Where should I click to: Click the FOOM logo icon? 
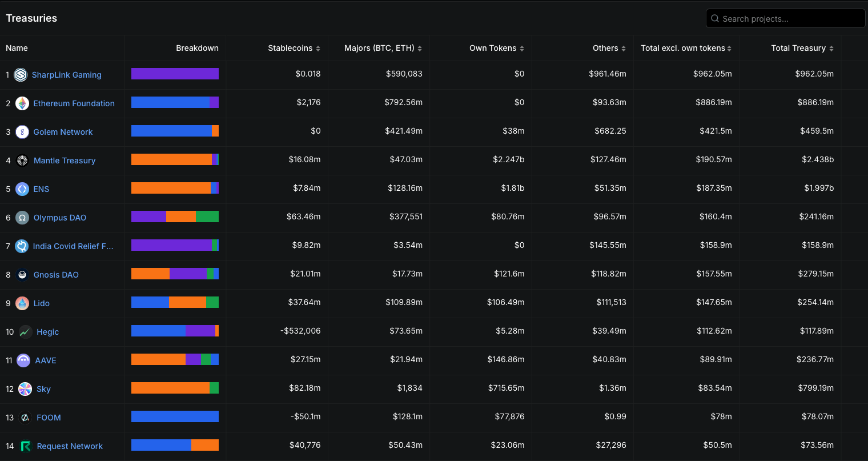coord(25,418)
